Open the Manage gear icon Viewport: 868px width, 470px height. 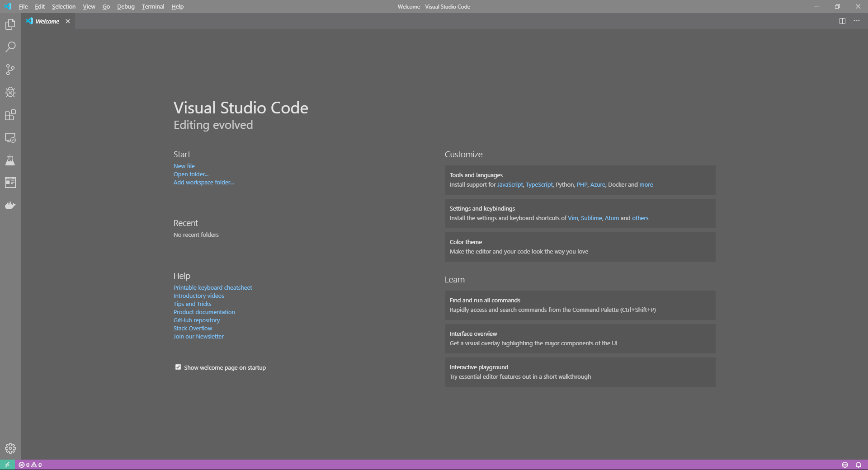(x=10, y=448)
